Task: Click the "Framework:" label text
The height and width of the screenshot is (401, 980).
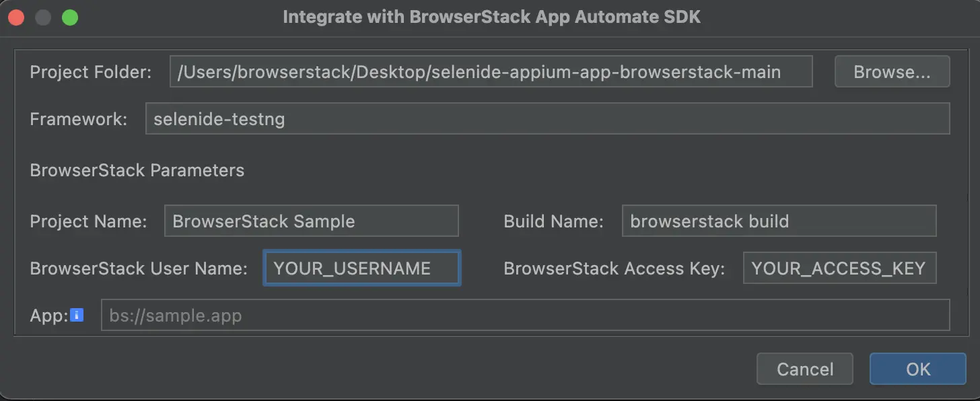Action: click(x=79, y=119)
